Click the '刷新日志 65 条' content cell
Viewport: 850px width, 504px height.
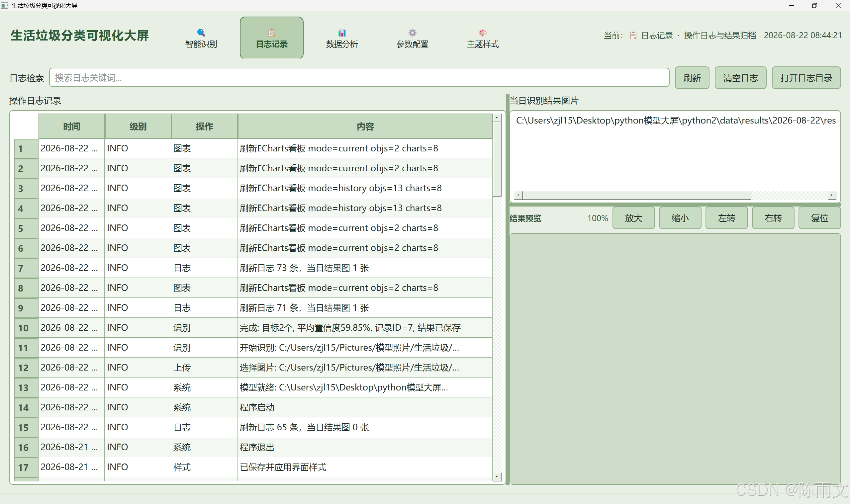365,427
